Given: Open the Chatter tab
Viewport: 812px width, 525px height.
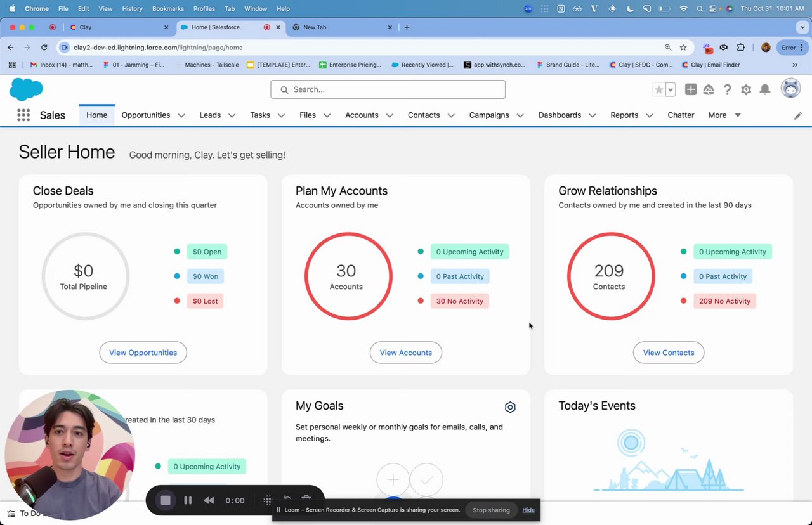Looking at the screenshot, I should point(681,115).
